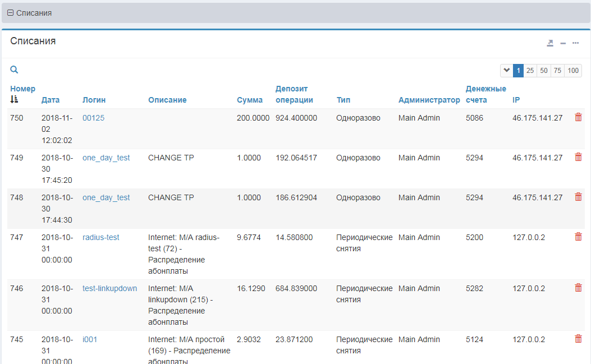Open the i001 login link
The width and height of the screenshot is (591, 364).
click(x=90, y=339)
